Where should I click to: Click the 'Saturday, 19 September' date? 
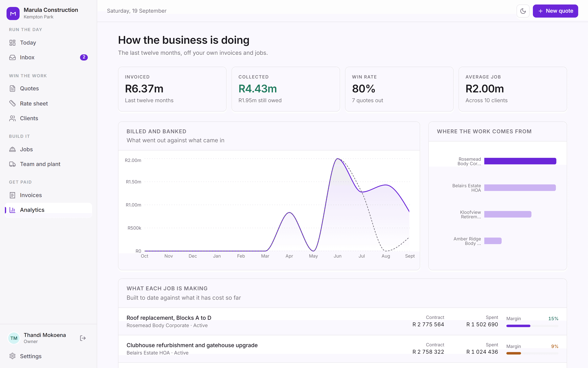click(137, 11)
